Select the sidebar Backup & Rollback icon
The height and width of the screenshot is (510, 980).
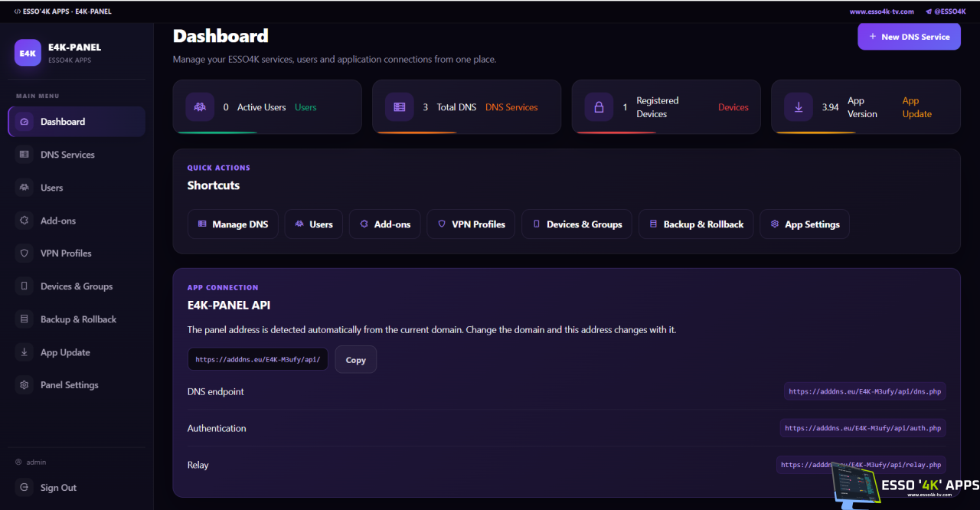[24, 319]
